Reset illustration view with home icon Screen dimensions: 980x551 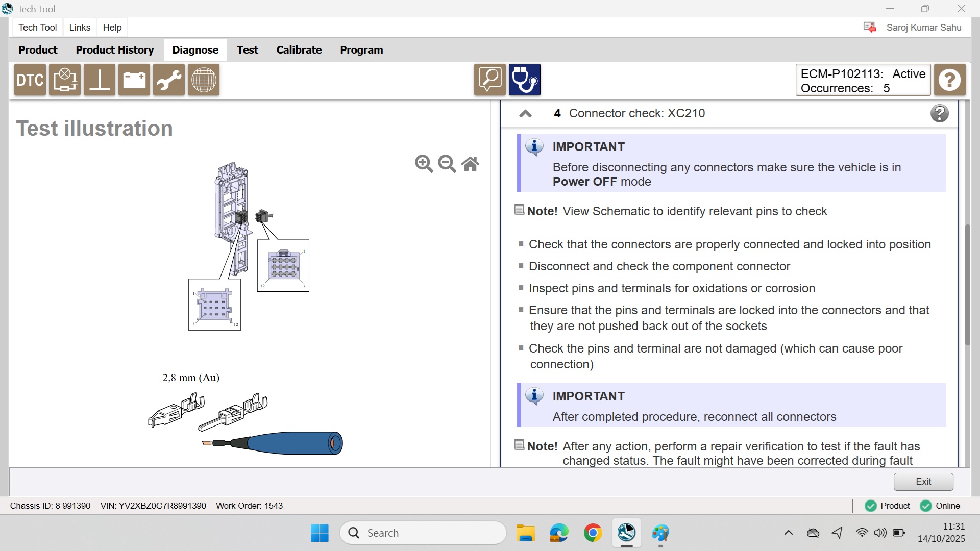pyautogui.click(x=470, y=164)
